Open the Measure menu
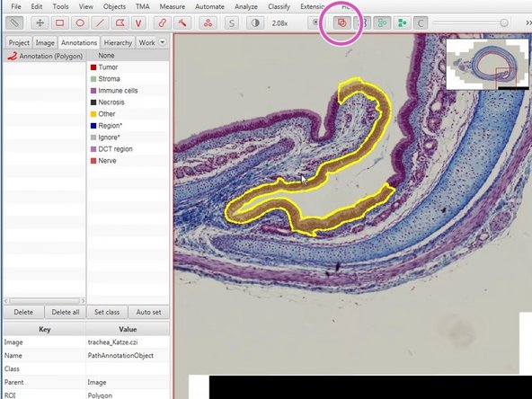The width and height of the screenshot is (532, 399). pyautogui.click(x=173, y=6)
